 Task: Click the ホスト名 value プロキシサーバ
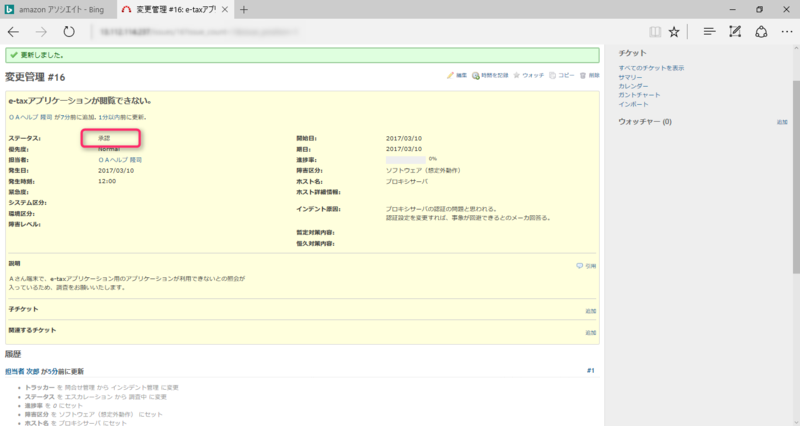[x=407, y=181]
